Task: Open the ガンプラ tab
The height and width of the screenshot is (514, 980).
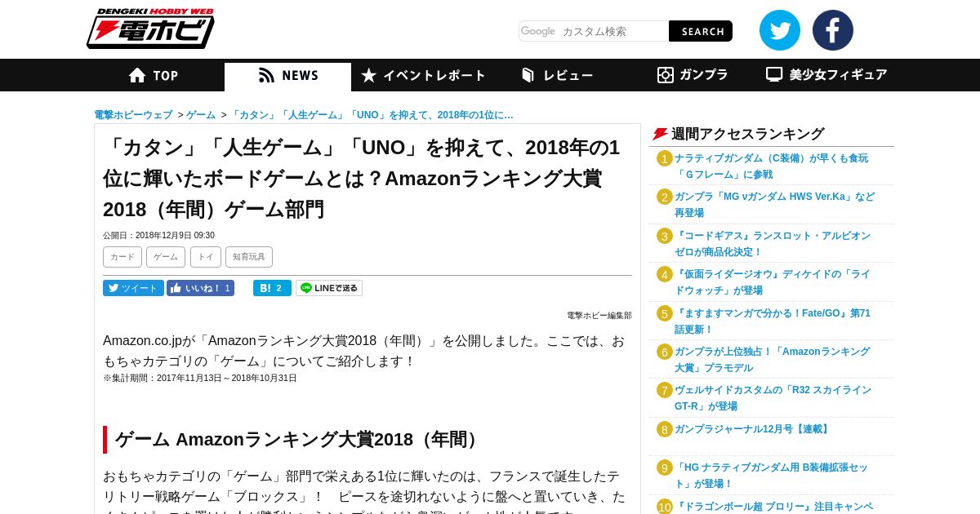Action: point(693,75)
